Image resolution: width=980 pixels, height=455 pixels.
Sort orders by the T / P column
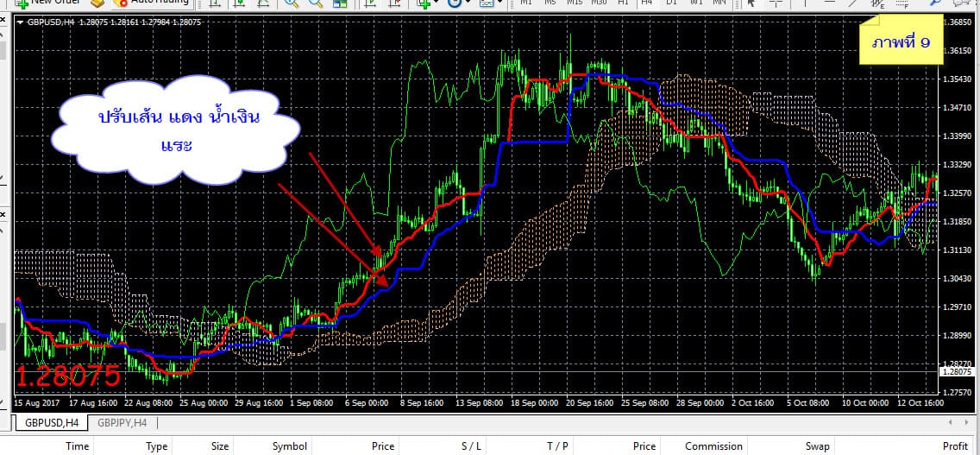pyautogui.click(x=557, y=446)
